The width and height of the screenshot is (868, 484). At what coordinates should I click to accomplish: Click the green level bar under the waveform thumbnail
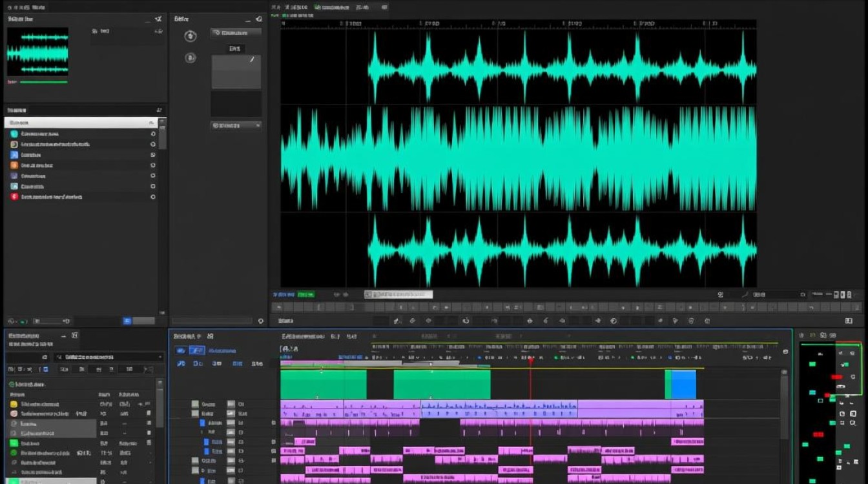(44, 82)
